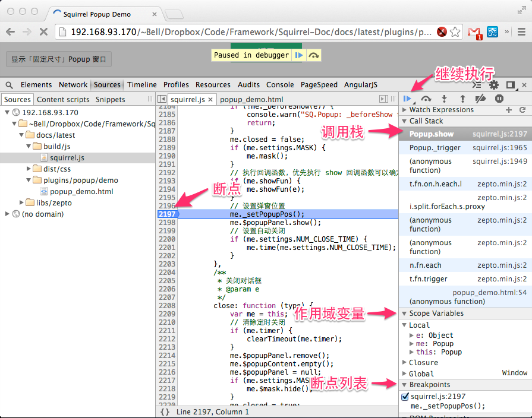
Task: Hide the debugger sidebar pane
Action: click(383, 99)
